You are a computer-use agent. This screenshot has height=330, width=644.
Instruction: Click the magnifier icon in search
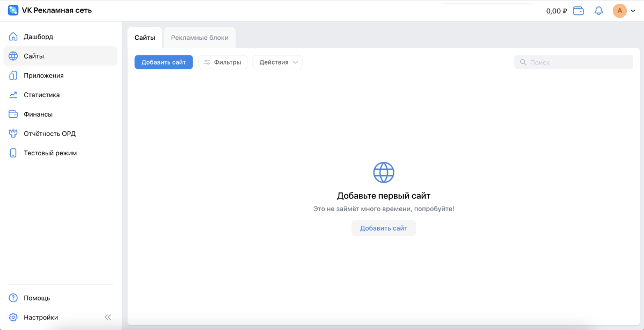(523, 62)
